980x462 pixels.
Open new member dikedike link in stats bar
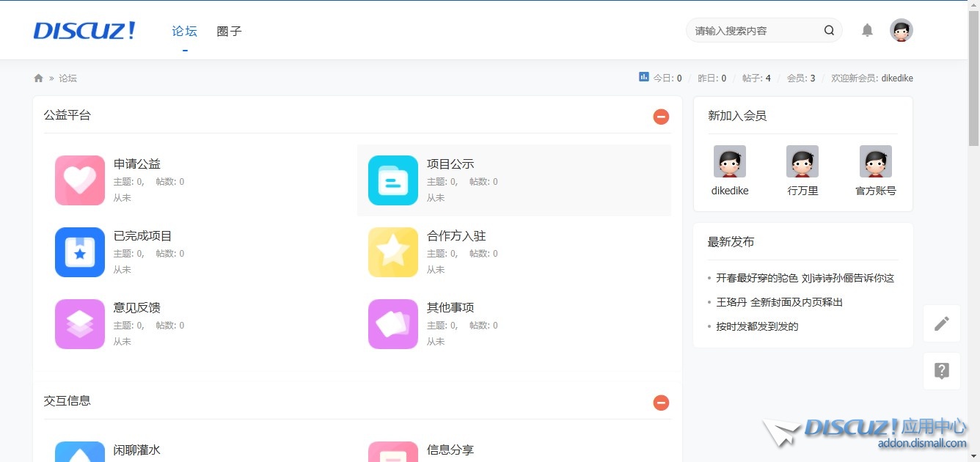896,78
